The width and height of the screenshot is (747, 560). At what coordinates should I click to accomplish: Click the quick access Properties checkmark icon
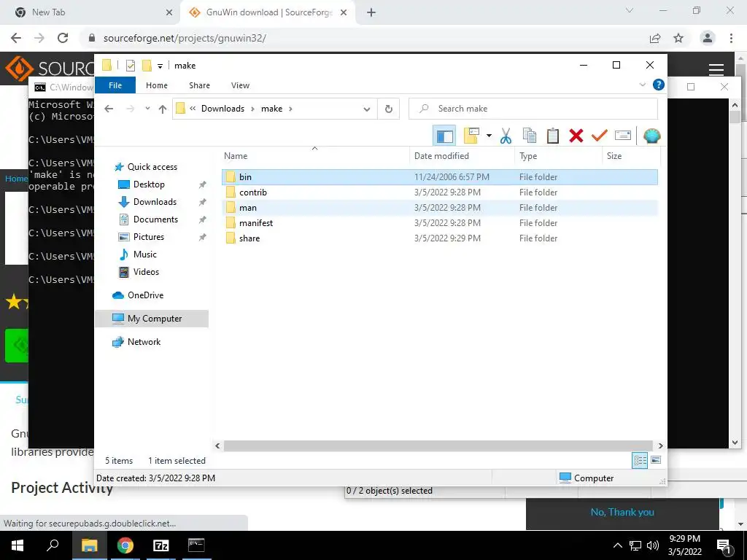[x=131, y=66]
